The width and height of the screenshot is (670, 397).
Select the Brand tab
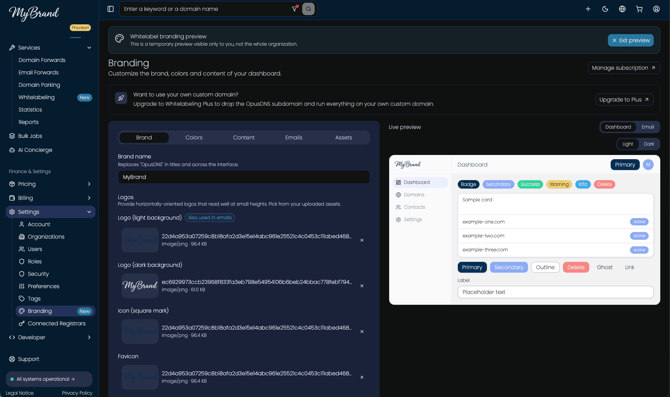[x=144, y=138]
